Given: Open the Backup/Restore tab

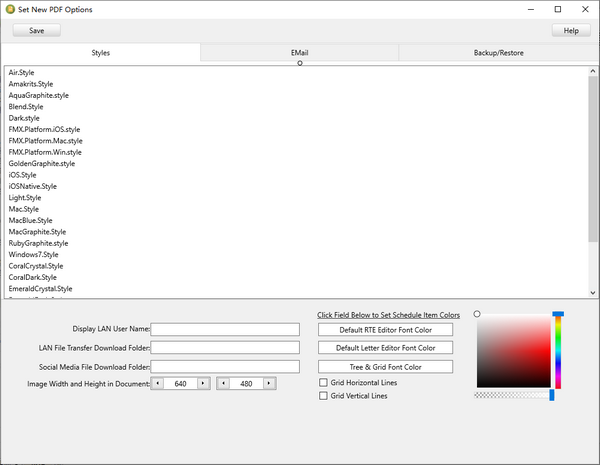Looking at the screenshot, I should [x=498, y=52].
